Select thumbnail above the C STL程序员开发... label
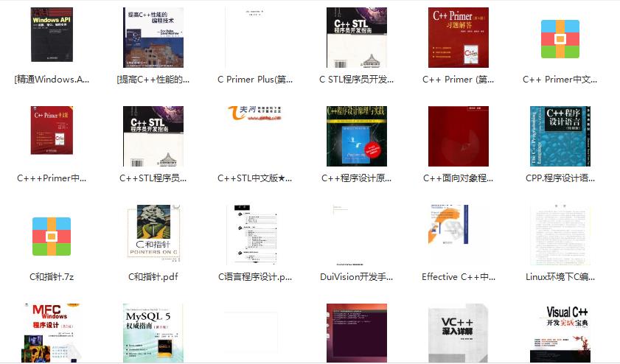The width and height of the screenshot is (620, 364). click(x=357, y=38)
